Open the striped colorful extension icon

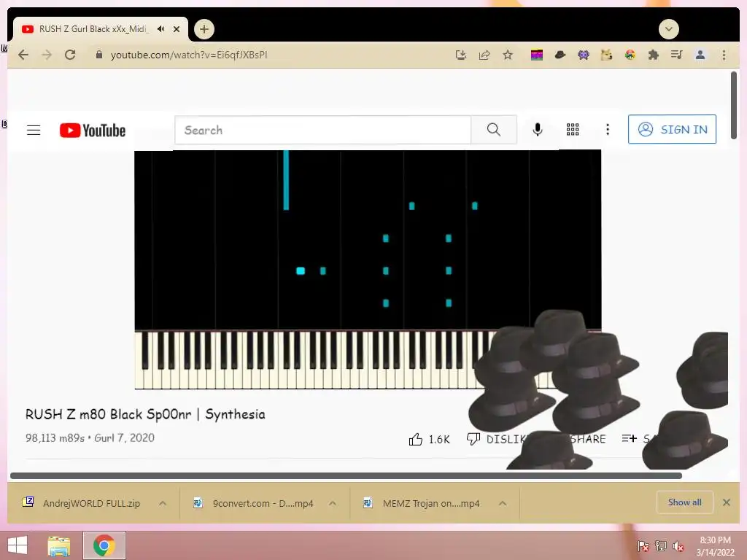pyautogui.click(x=536, y=55)
